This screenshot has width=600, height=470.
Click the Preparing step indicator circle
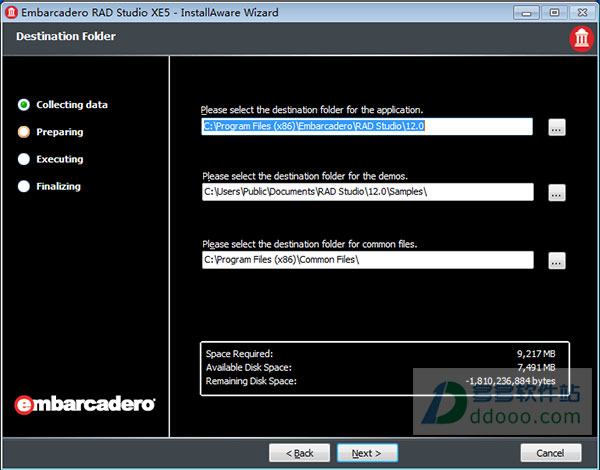pyautogui.click(x=24, y=132)
